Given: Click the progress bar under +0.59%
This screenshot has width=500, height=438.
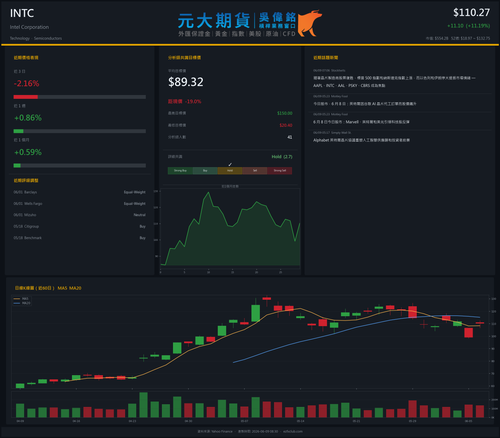Looking at the screenshot, I should pos(80,166).
